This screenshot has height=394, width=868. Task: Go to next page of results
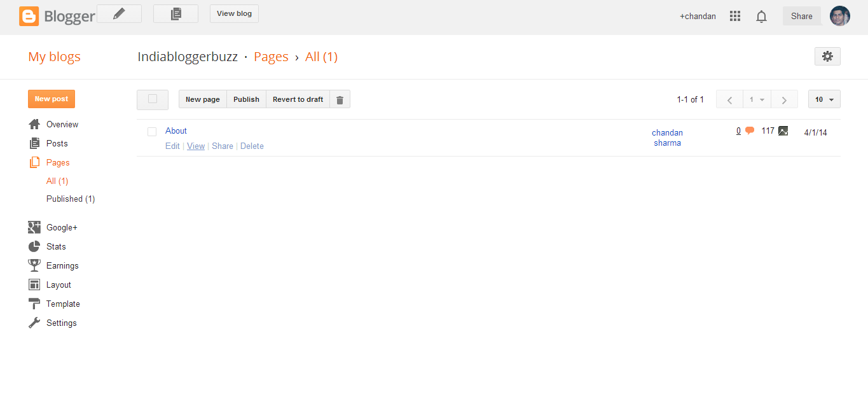click(784, 99)
